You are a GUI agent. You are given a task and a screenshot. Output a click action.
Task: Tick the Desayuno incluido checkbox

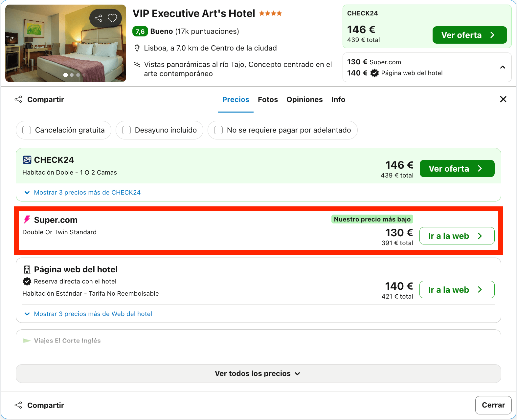tap(126, 130)
